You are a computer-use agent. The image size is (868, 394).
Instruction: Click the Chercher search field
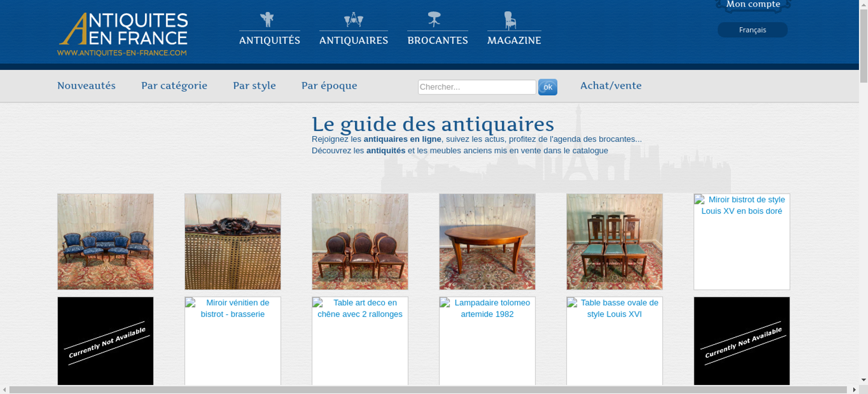(x=477, y=87)
